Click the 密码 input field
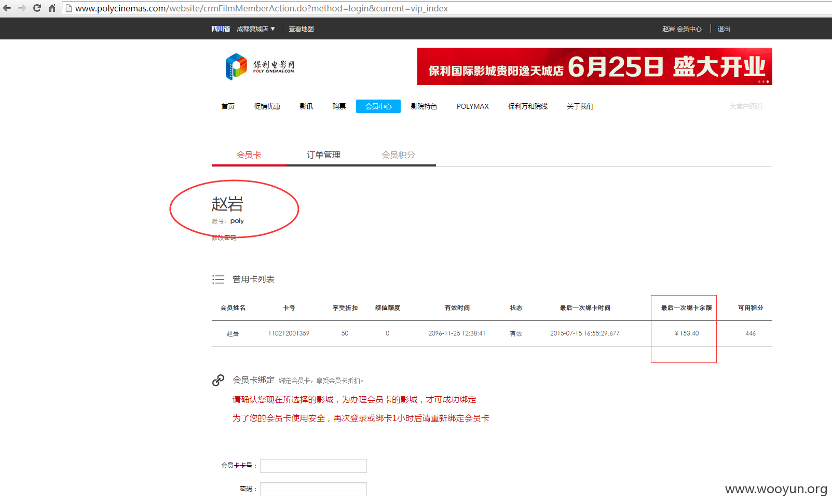The image size is (832, 504). [313, 489]
